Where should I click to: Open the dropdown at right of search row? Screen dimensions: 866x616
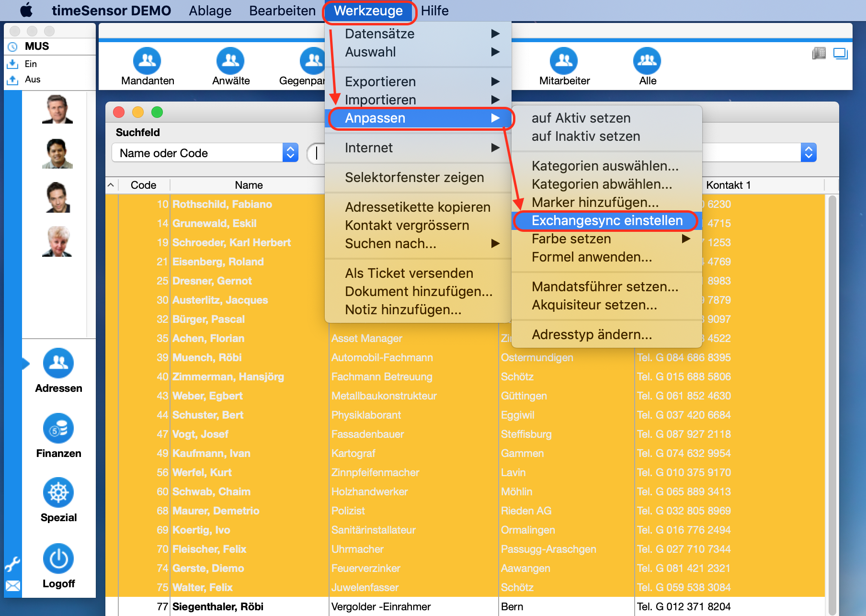809,152
